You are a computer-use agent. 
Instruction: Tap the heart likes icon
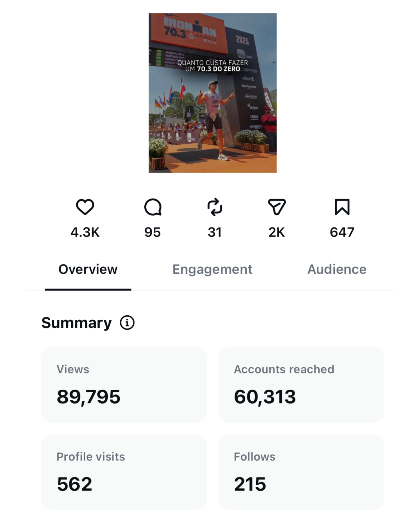click(85, 207)
